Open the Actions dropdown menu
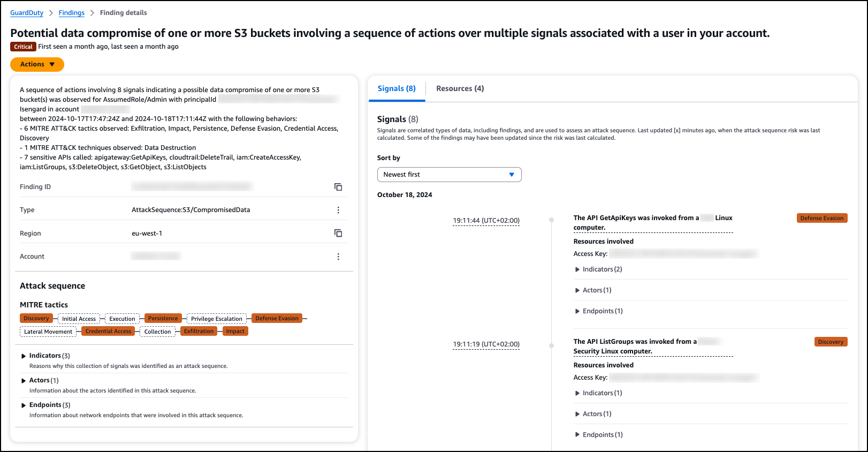 [x=37, y=64]
